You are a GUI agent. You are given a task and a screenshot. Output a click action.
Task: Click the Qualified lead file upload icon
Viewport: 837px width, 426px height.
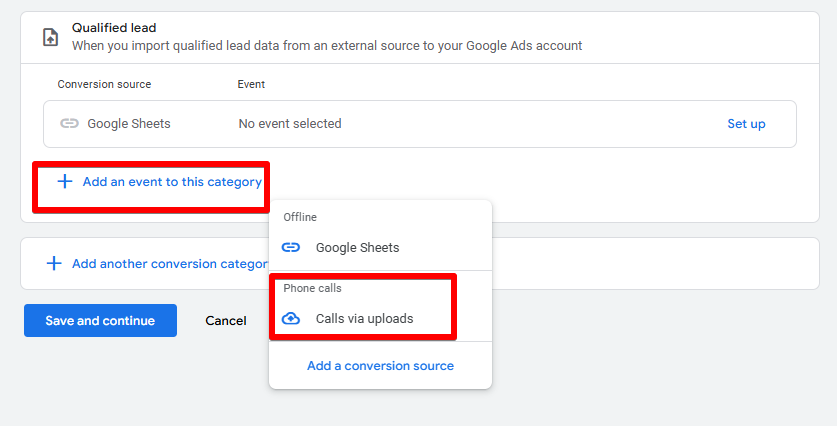point(50,37)
